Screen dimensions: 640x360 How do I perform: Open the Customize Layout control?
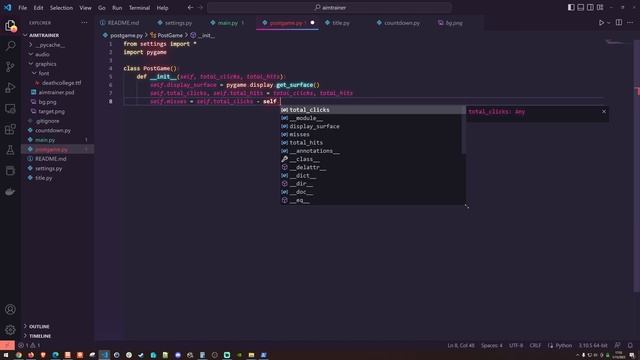click(x=600, y=7)
